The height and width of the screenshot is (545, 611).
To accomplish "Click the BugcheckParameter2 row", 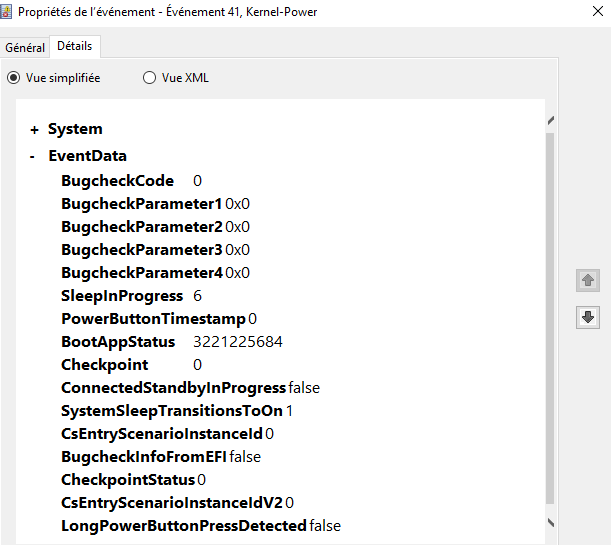I will pyautogui.click(x=155, y=227).
